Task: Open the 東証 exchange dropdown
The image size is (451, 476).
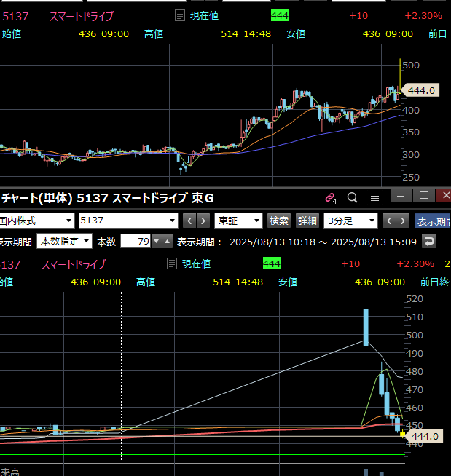Action: [238, 221]
